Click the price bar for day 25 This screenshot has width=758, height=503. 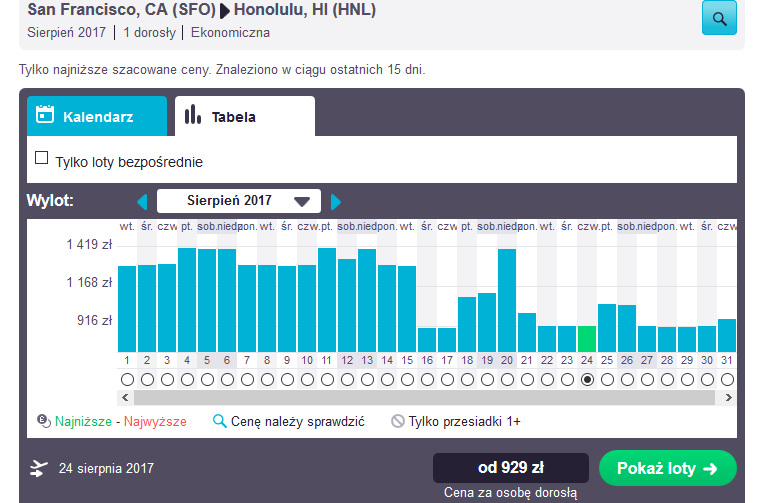click(x=607, y=328)
